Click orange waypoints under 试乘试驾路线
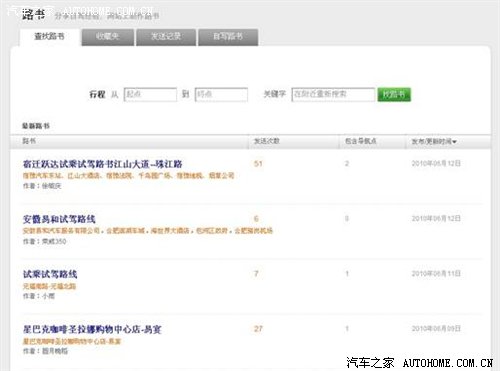This screenshot has width=500, height=371. tap(49, 286)
